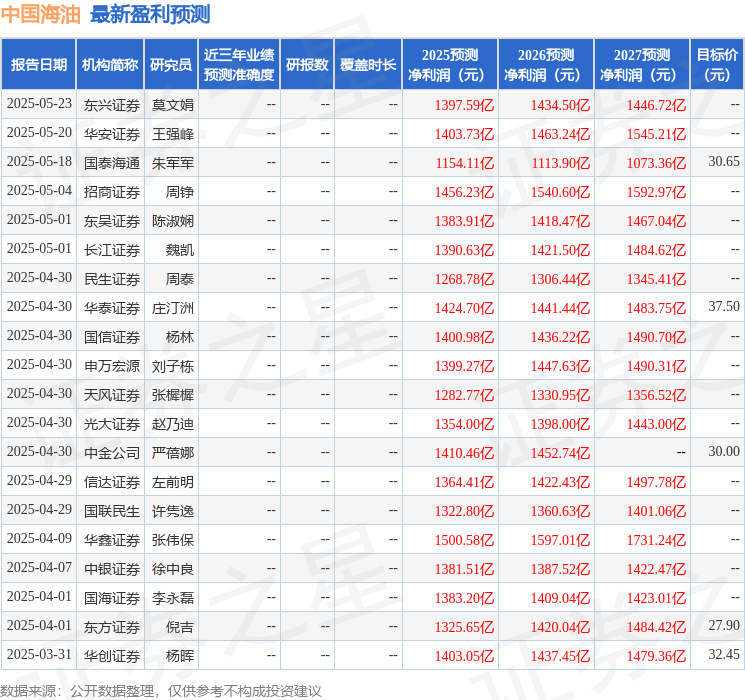Click the 研报数 column header
This screenshot has height=700, width=745.
pos(307,64)
